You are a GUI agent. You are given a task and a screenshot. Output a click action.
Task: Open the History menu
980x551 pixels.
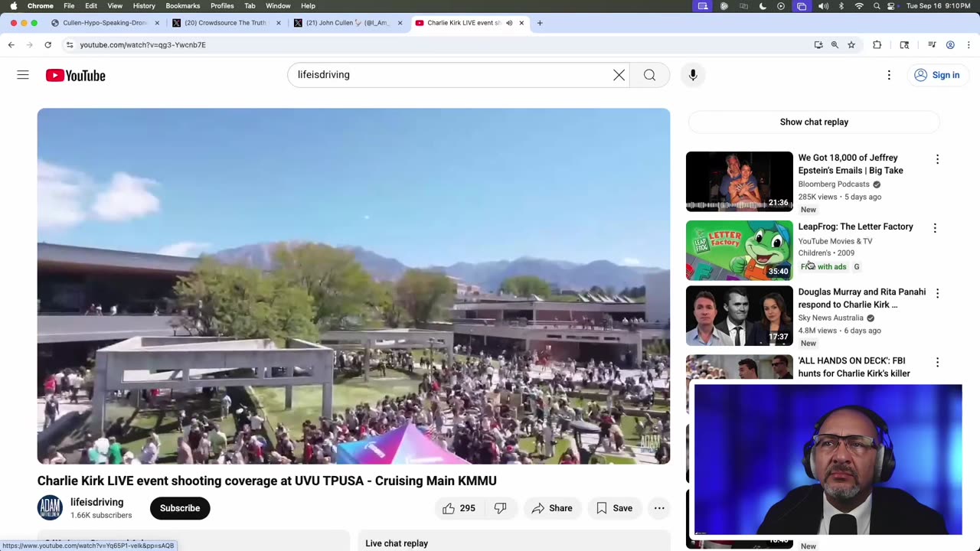tap(144, 6)
